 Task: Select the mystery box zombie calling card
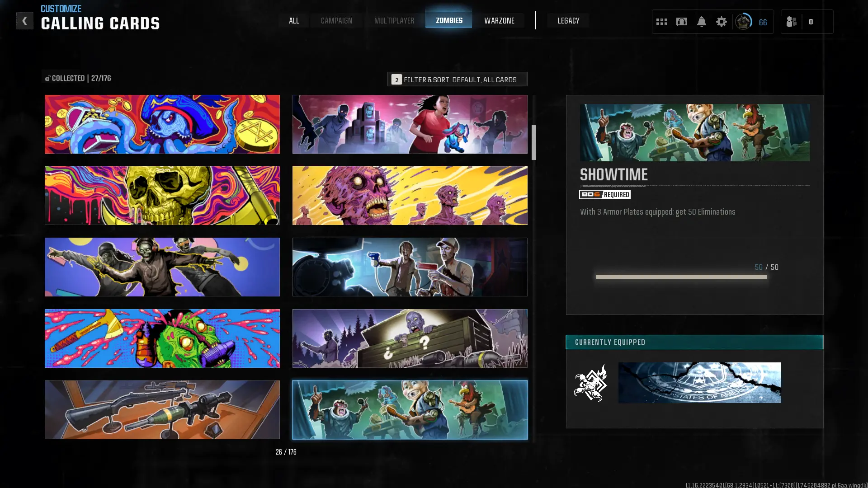[x=410, y=338]
